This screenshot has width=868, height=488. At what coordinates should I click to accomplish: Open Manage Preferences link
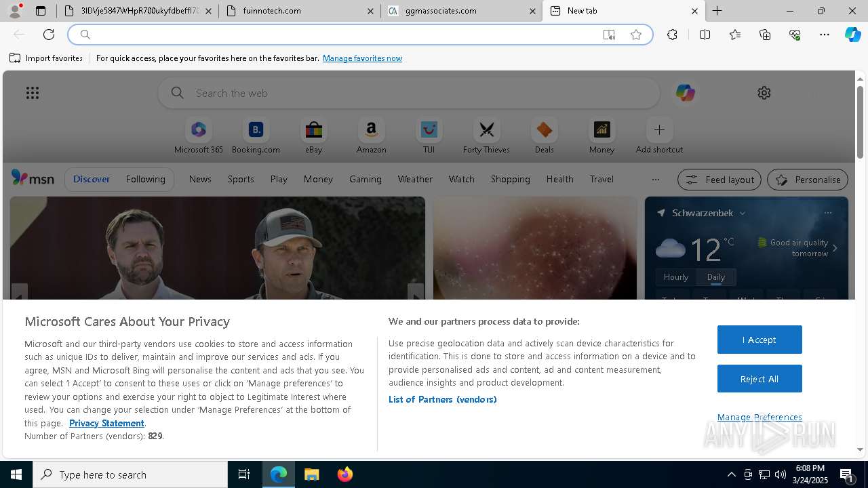[x=759, y=417]
